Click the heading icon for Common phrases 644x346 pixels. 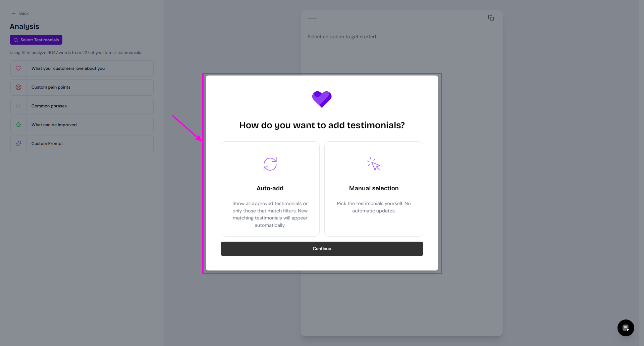point(18,106)
